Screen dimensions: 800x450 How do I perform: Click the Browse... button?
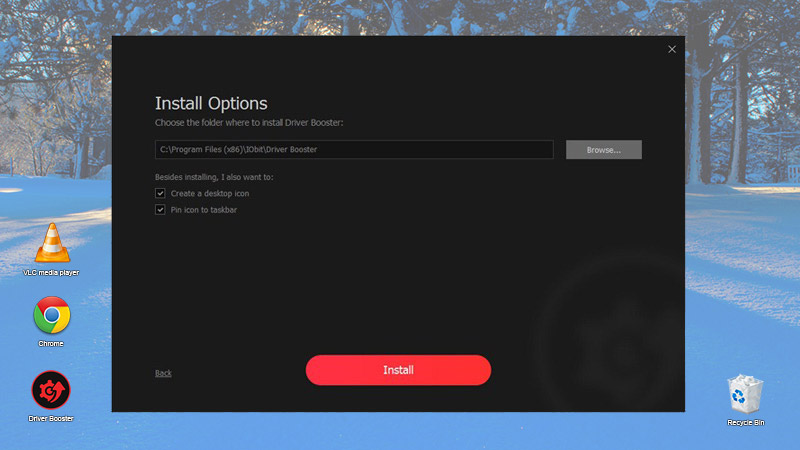click(604, 149)
